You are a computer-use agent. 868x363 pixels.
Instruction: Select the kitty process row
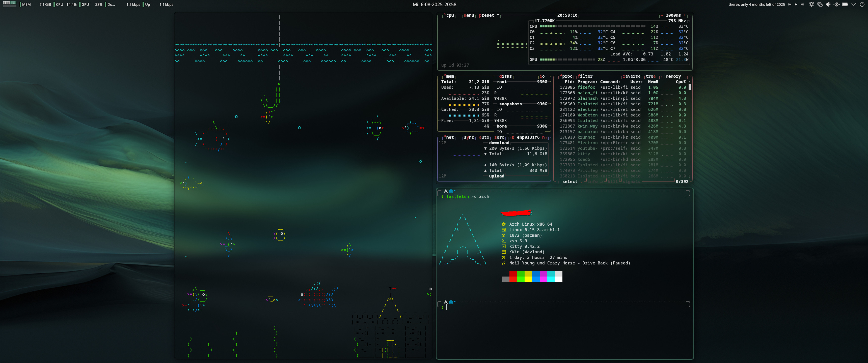coord(623,154)
